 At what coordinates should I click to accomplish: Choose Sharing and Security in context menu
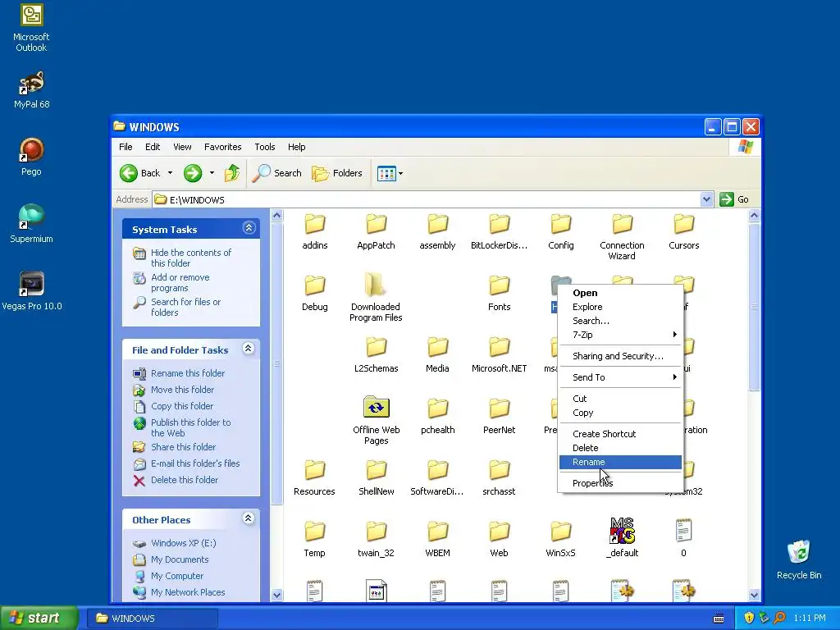point(620,356)
